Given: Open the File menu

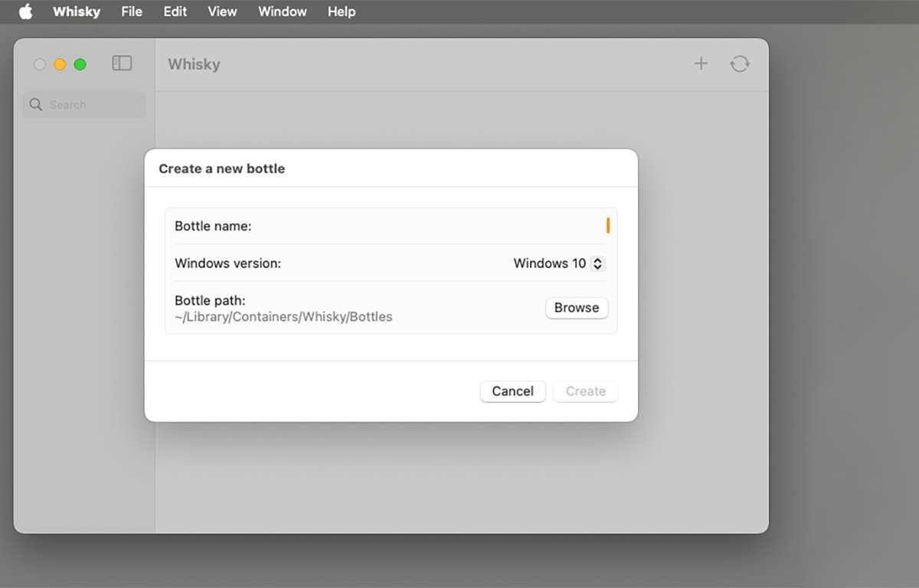Looking at the screenshot, I should (x=132, y=11).
